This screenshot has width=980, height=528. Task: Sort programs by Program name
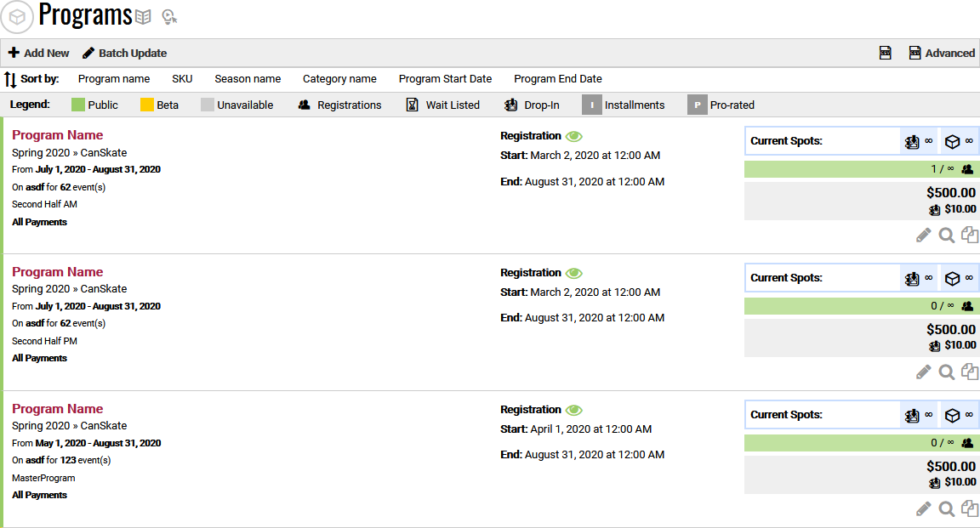114,79
